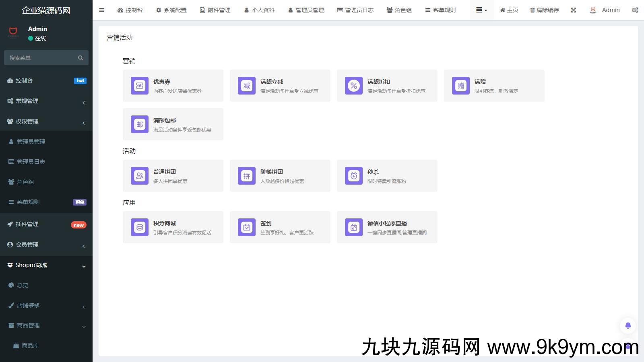Click the 清除缓存 button
Image resolution: width=644 pixels, height=362 pixels.
[544, 10]
